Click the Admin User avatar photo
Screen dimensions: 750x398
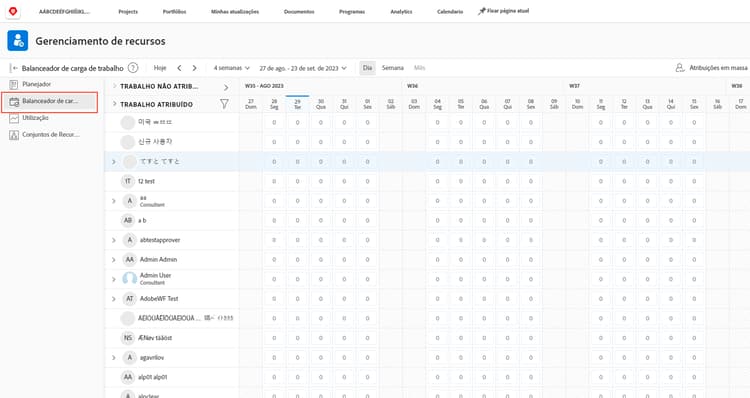(129, 279)
